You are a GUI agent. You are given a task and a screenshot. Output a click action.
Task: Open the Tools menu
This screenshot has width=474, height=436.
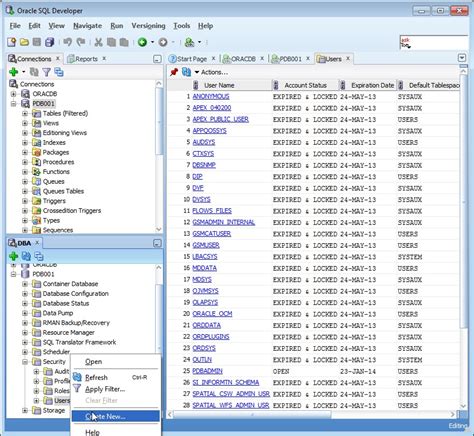click(182, 26)
